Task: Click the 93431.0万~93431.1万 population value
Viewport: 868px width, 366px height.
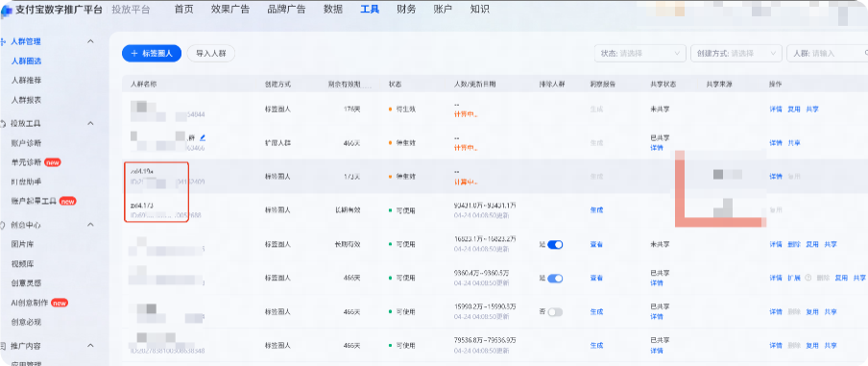Action: click(485, 206)
